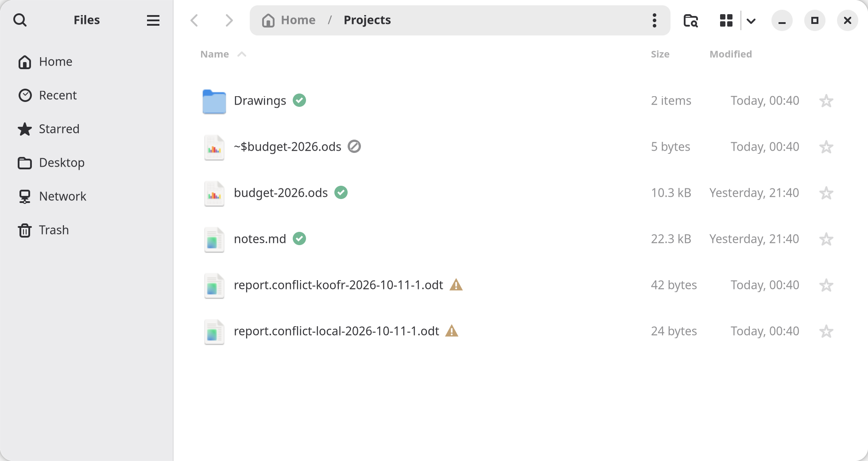The height and width of the screenshot is (461, 868).
Task: Star report.conflict-koofr-2026-10-11-1.odt
Action: point(826,285)
